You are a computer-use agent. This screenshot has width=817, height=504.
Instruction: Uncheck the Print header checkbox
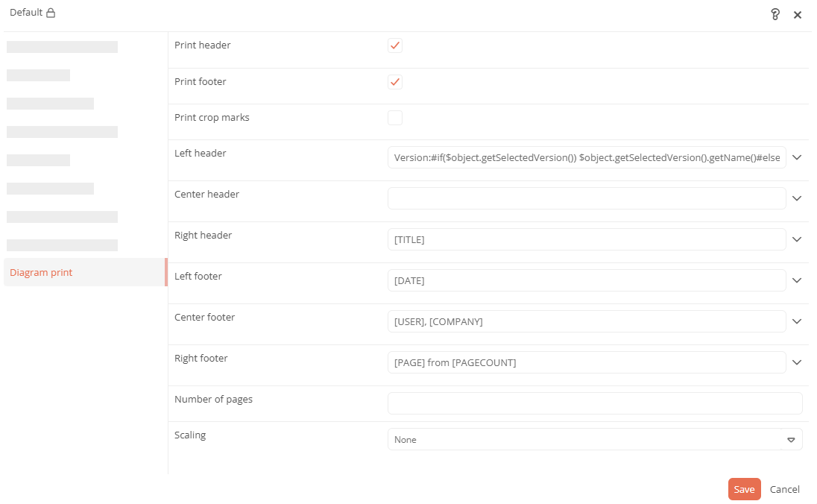point(395,45)
